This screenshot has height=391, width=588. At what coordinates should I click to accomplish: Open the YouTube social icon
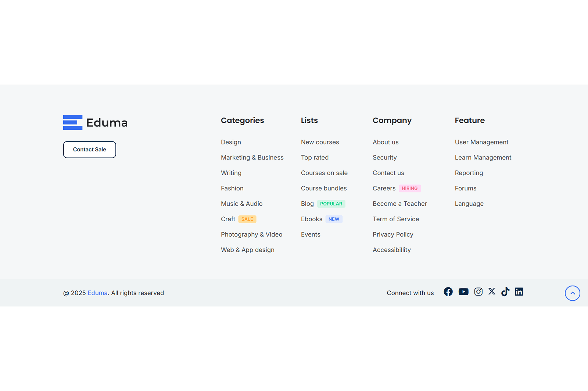(x=463, y=292)
